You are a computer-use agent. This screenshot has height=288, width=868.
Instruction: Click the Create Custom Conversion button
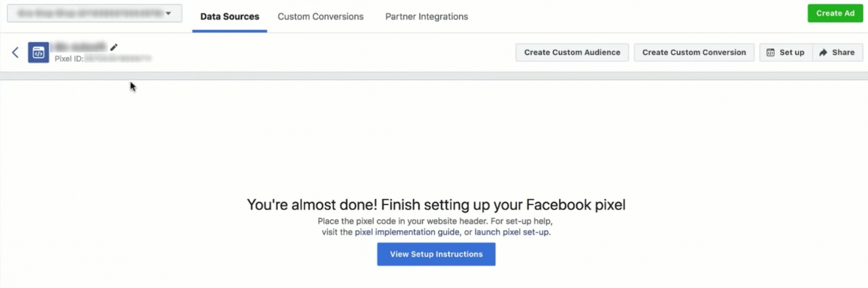(694, 52)
